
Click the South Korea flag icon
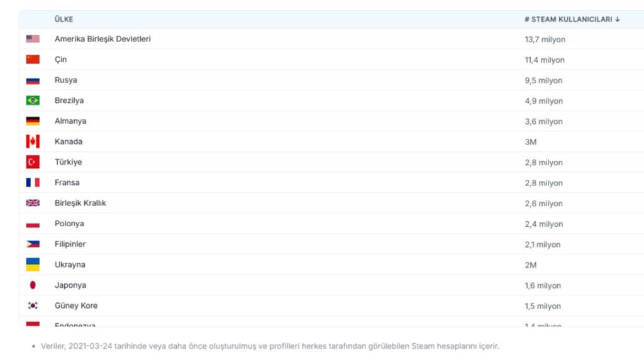tap(33, 306)
